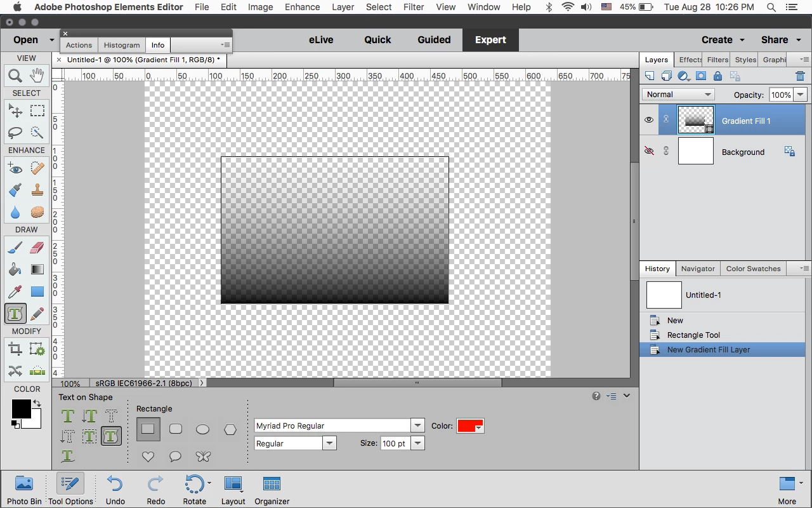Select the Clone Stamp tool

(37, 190)
